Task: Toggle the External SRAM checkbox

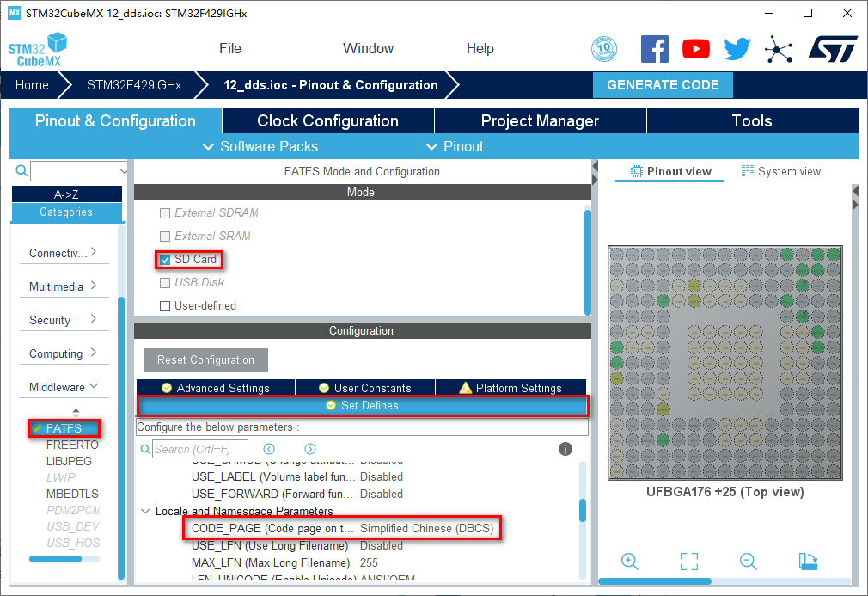Action: 164,237
